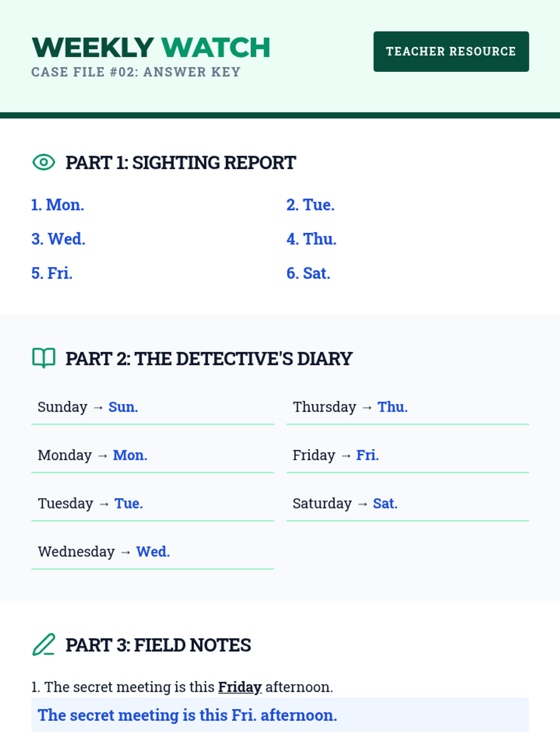Select answer 1. Mon.
This screenshot has width=560, height=747.
click(x=57, y=205)
